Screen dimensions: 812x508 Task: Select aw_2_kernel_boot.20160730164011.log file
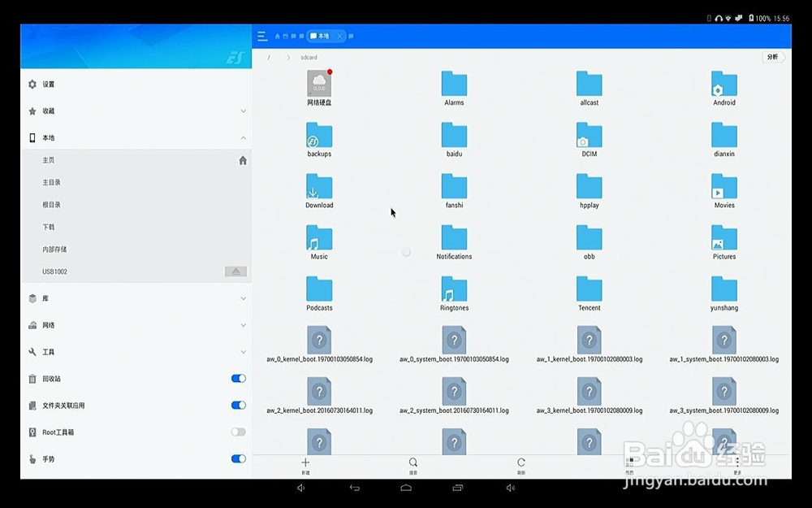tap(319, 396)
